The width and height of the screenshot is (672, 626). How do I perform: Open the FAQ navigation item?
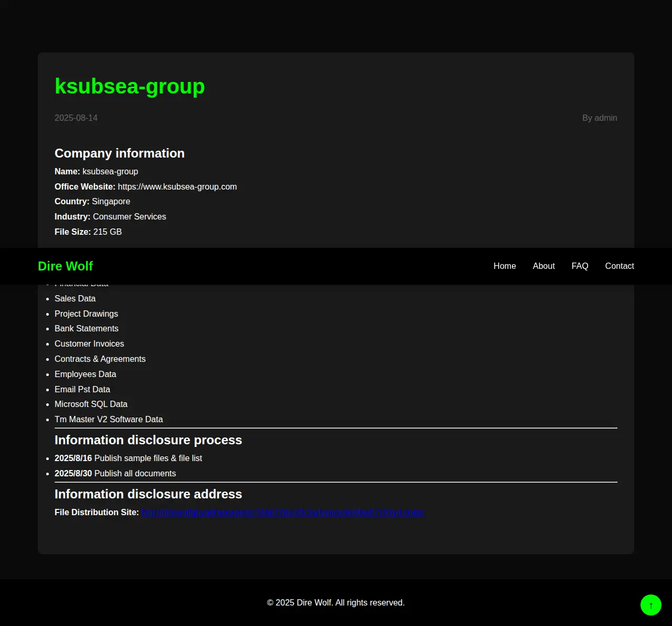[x=580, y=266]
